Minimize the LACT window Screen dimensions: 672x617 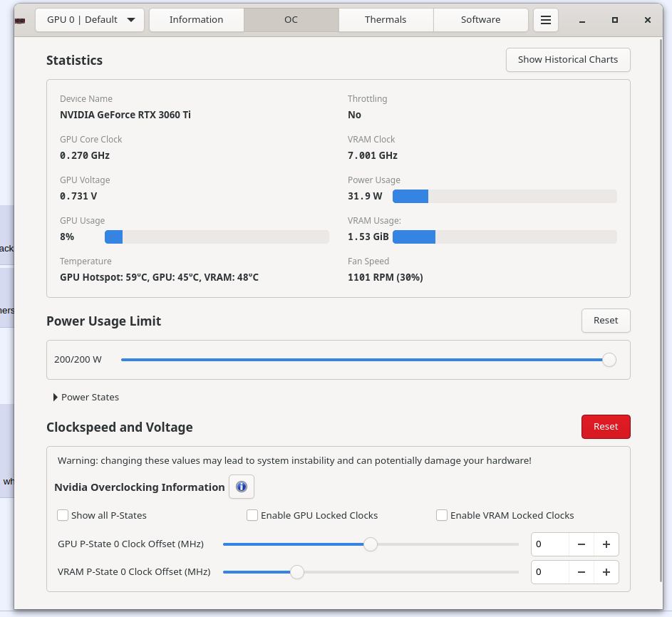[x=582, y=20]
